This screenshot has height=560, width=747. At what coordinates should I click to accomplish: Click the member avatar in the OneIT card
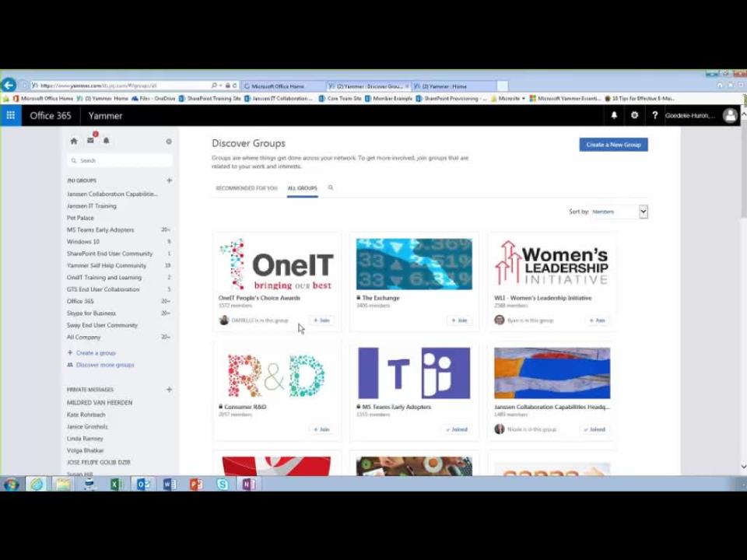pos(224,320)
